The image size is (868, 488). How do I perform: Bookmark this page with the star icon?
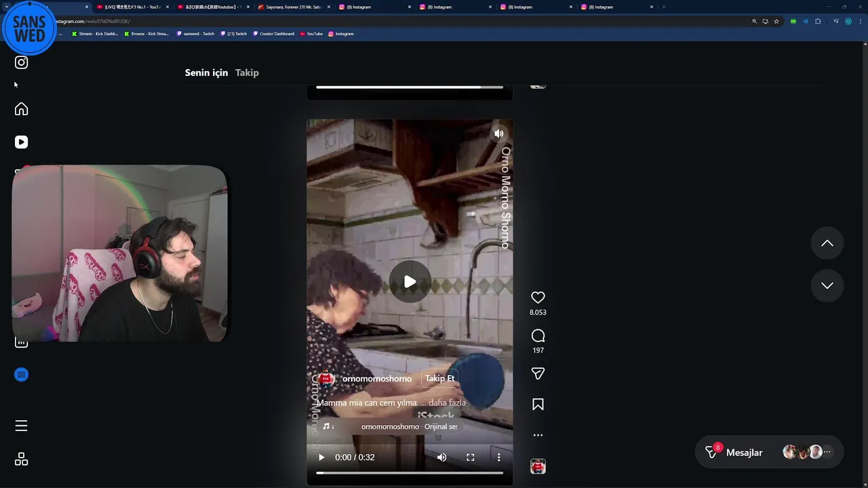tap(776, 21)
